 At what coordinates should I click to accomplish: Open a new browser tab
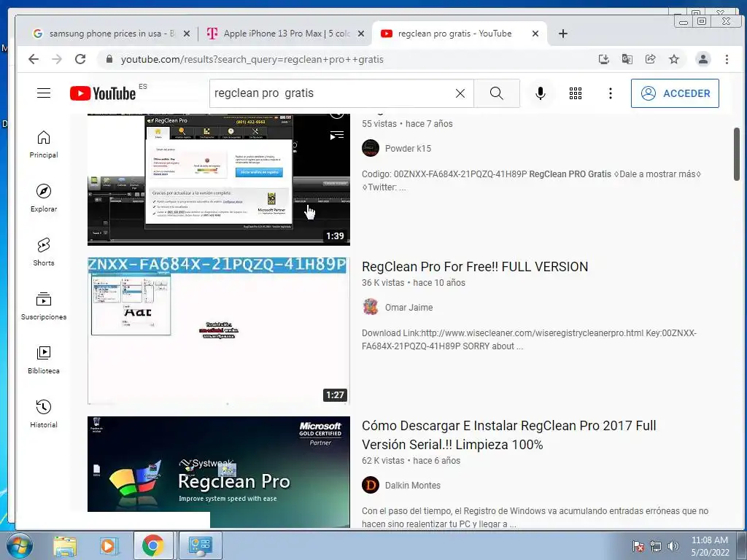(x=563, y=34)
